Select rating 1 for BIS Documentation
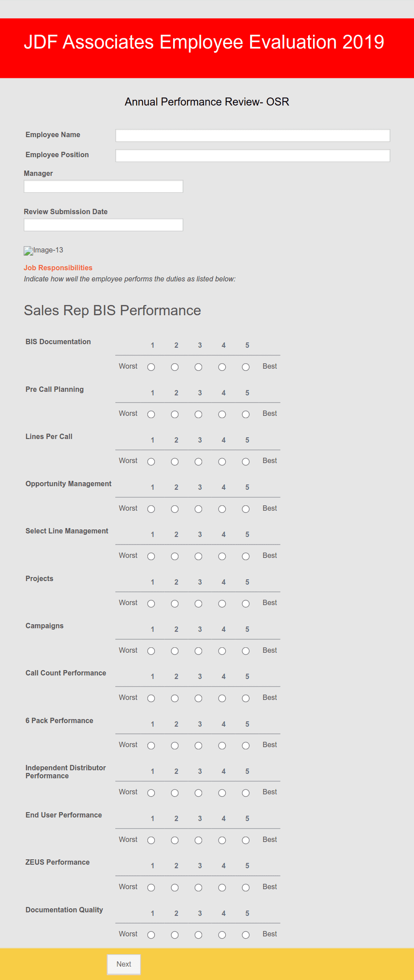The image size is (414, 980). pyautogui.click(x=151, y=367)
